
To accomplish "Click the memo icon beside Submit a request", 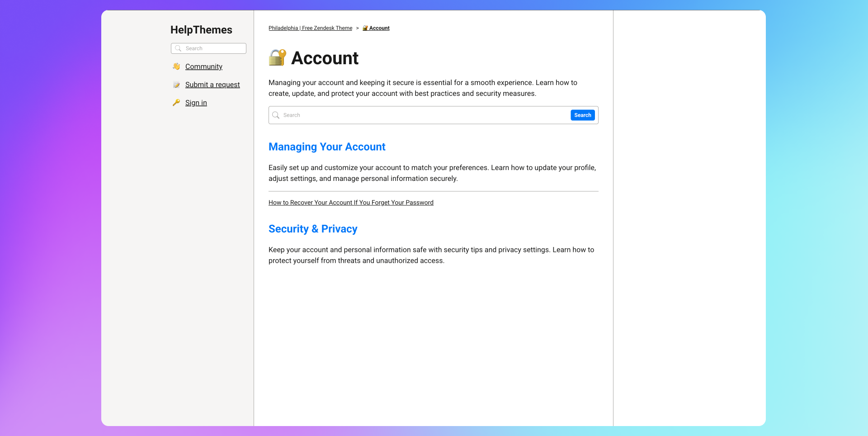I will [x=176, y=85].
